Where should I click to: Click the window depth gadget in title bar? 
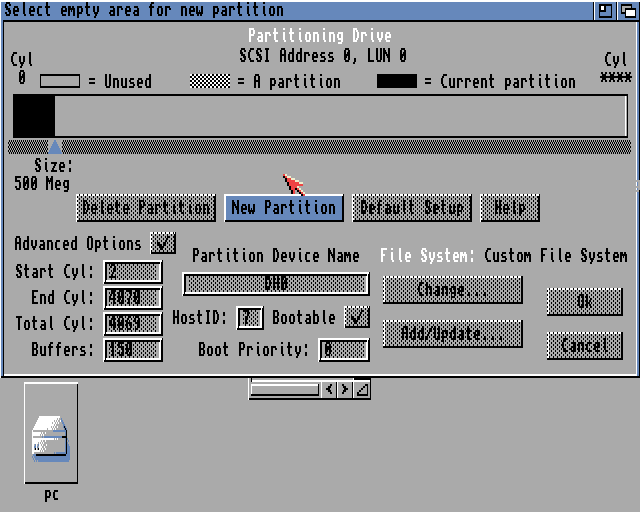(627, 10)
